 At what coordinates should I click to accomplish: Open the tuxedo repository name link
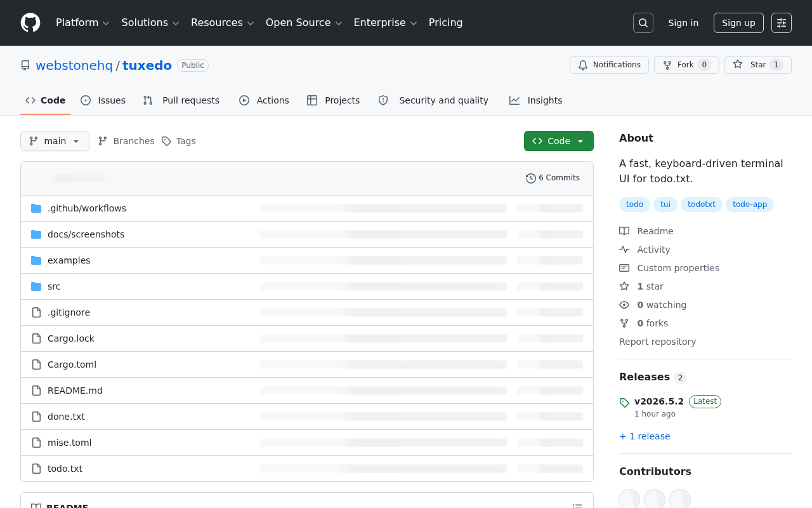[147, 65]
